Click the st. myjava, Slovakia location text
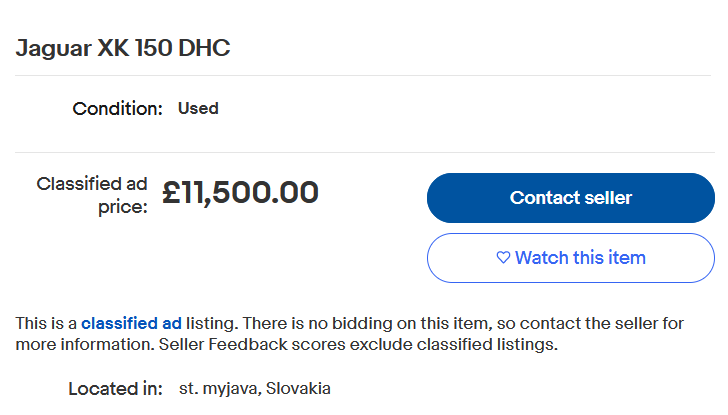Viewport: 728px width, 415px height. point(254,389)
